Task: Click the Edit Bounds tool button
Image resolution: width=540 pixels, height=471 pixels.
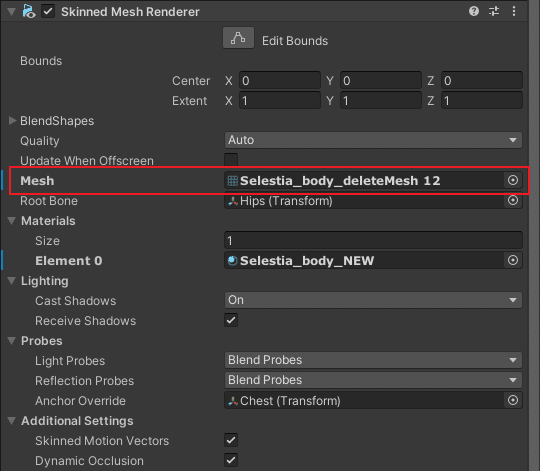Action: click(238, 38)
